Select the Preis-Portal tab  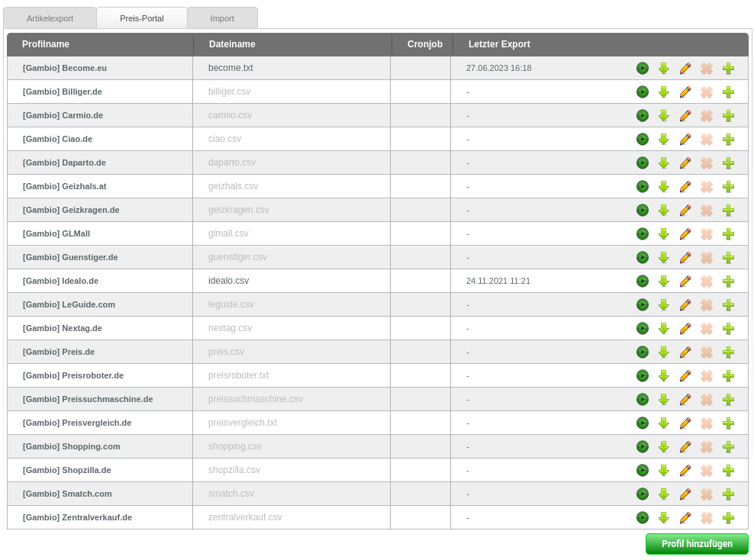(x=142, y=18)
